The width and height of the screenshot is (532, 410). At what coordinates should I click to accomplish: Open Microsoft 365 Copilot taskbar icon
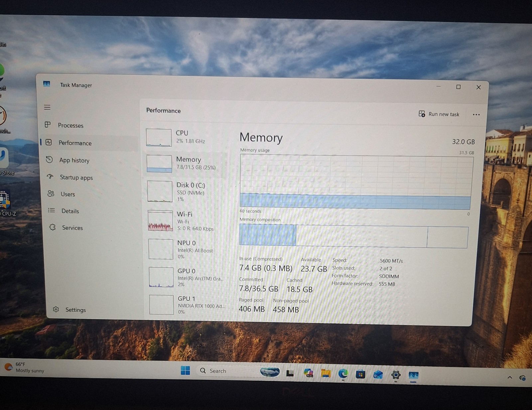[309, 373]
